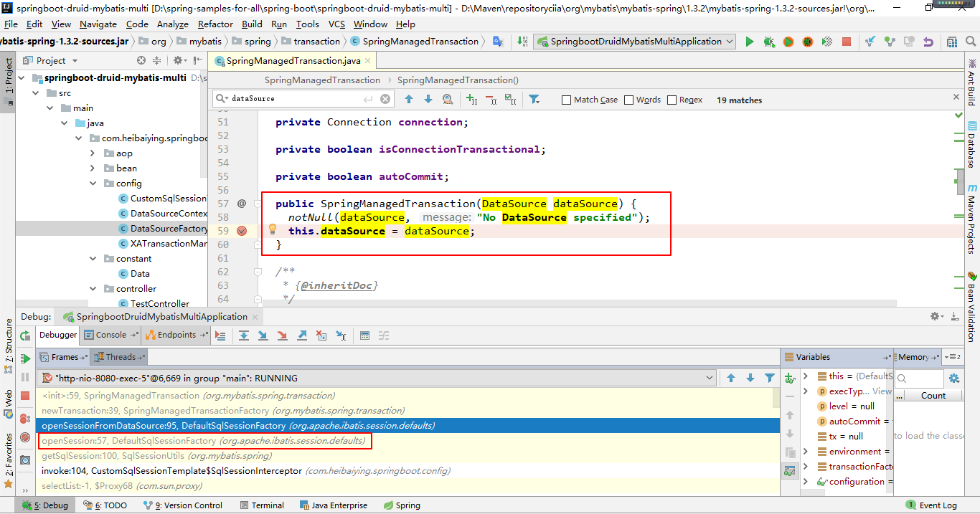Viewport: 980px width, 514px height.
Task: Click Step Over in debugger toolbar
Action: tap(244, 335)
